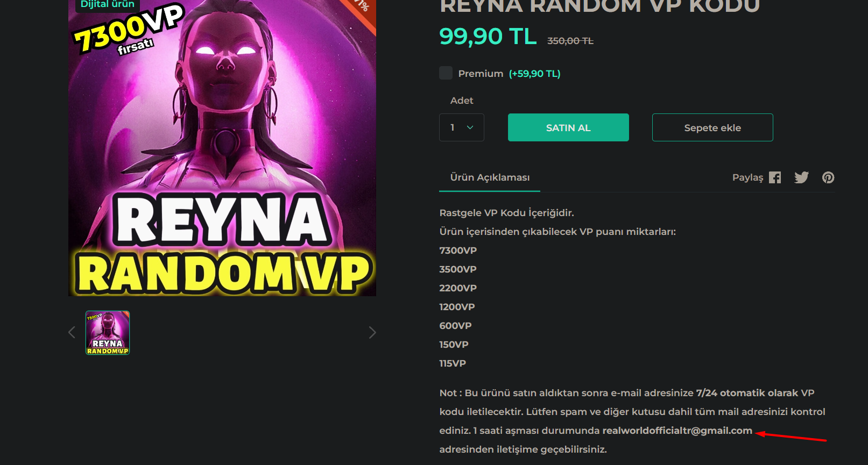Open the Ürün Açıklaması tab

click(x=490, y=177)
